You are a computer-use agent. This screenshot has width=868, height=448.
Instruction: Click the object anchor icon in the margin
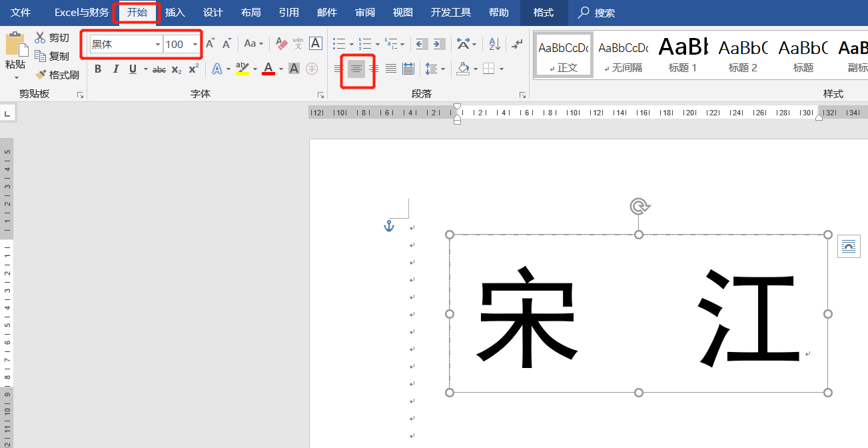(390, 227)
